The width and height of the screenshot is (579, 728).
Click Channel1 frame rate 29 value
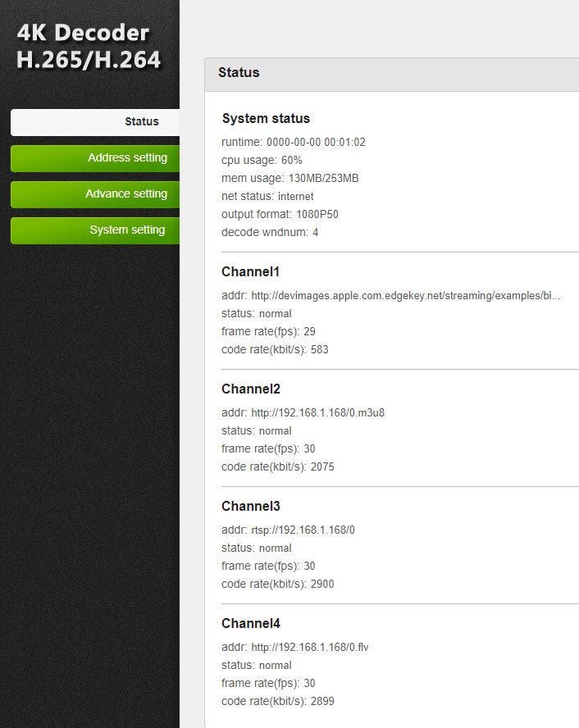point(309,331)
